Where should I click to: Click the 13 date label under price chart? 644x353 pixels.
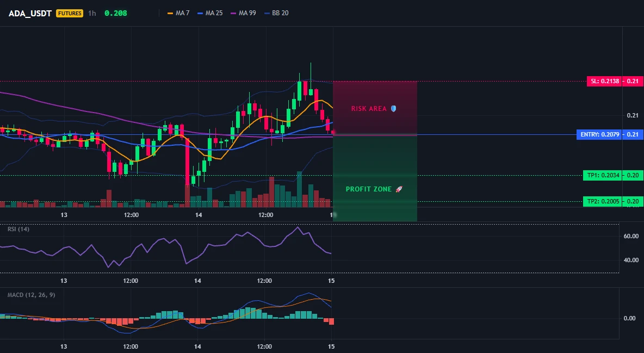[64, 215]
